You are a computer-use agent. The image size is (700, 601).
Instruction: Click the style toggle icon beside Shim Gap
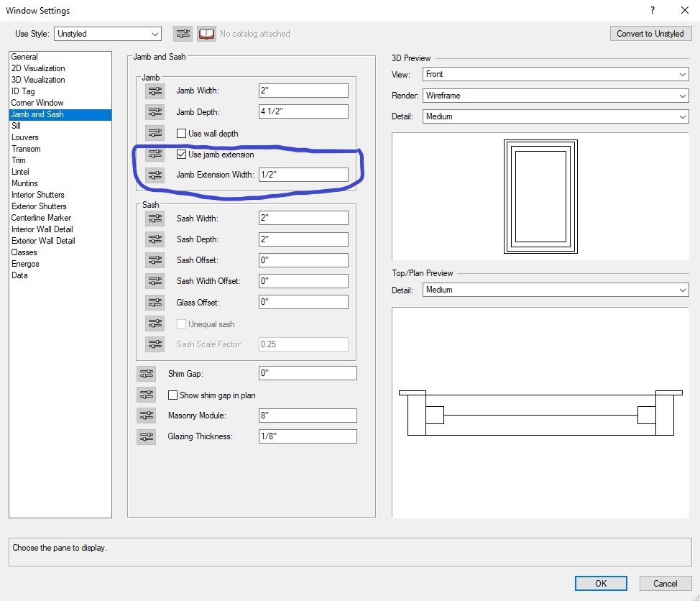coord(147,374)
